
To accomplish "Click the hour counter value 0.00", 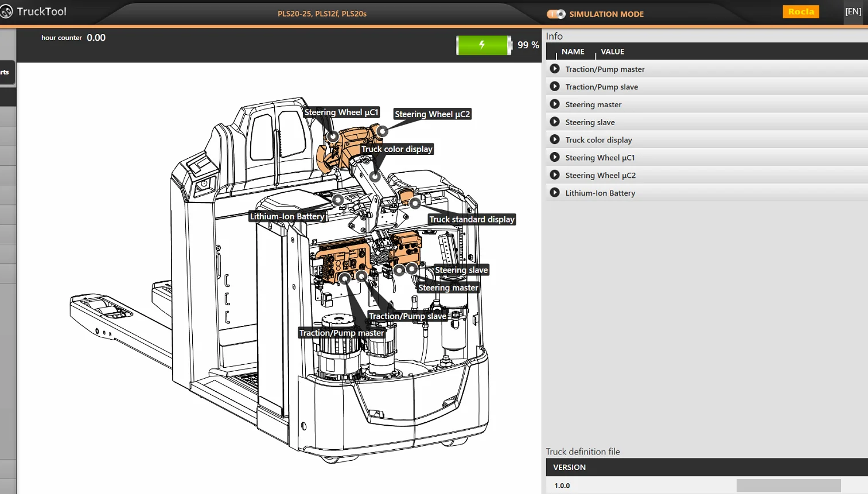I will click(96, 38).
